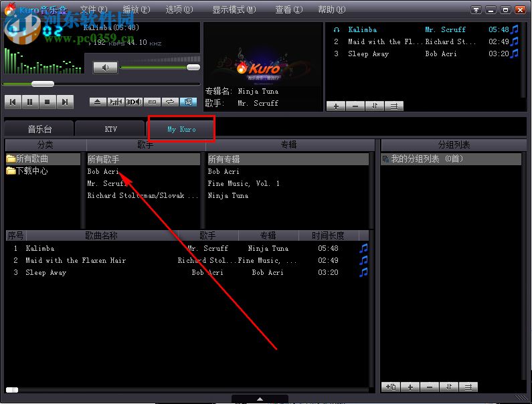Toggle the 3D sound effect
Viewport: 532px width, 404px height.
tap(134, 102)
